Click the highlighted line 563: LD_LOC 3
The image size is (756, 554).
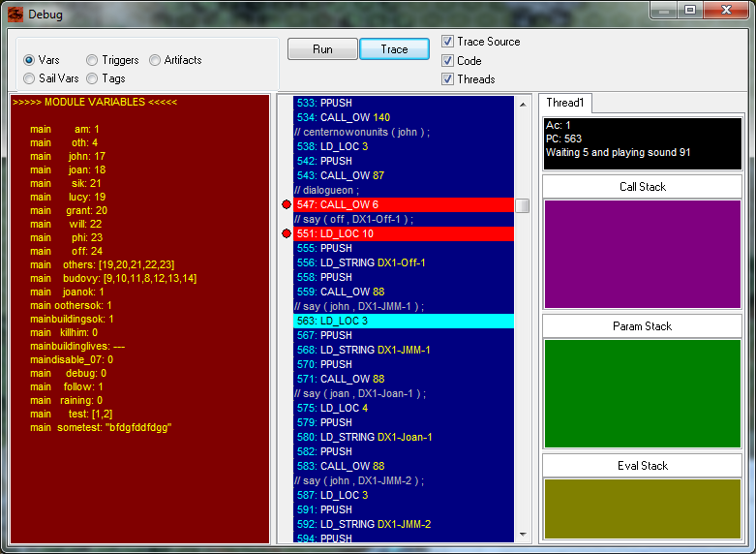404,321
